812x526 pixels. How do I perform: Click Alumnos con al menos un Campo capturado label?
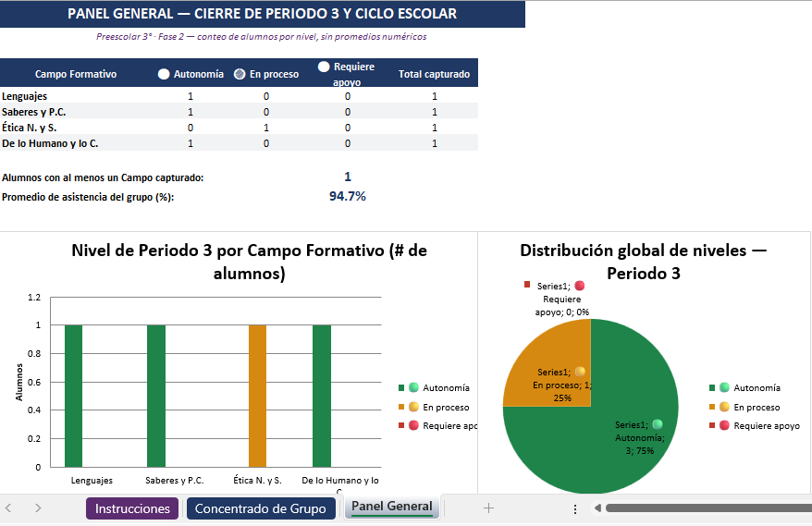pyautogui.click(x=103, y=177)
